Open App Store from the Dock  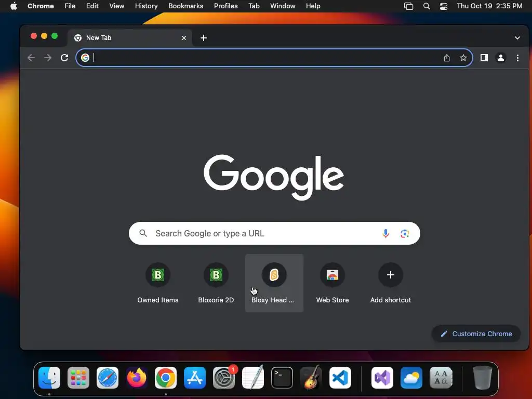pos(195,378)
